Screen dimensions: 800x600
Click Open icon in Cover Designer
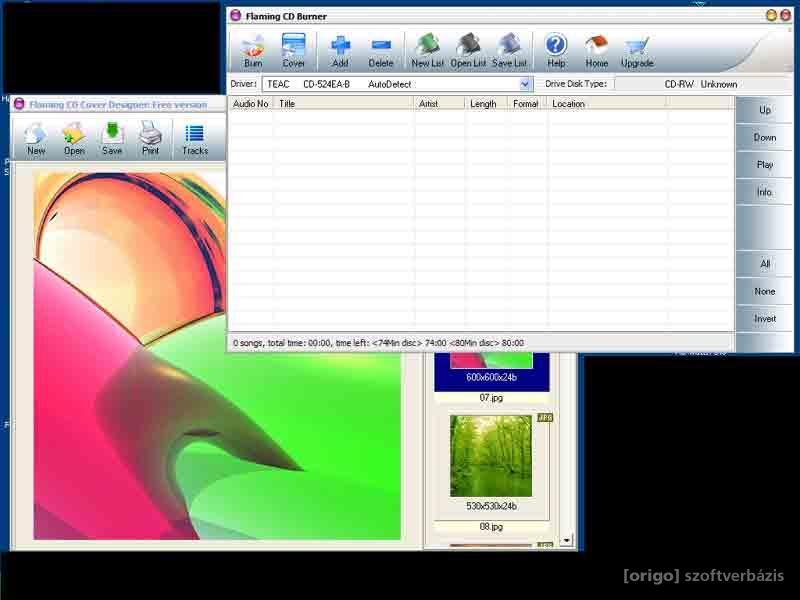click(x=74, y=139)
